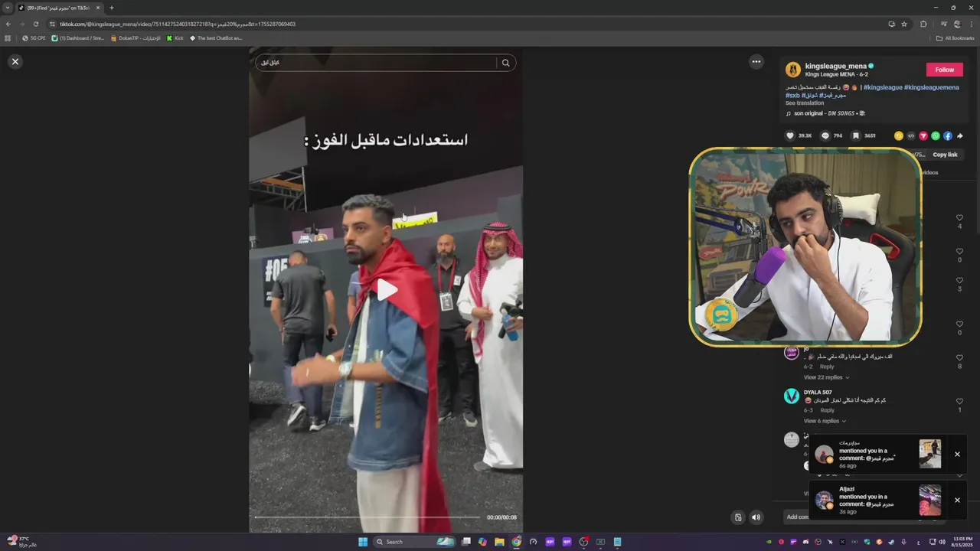Open the #sxb hashtag
This screenshot has height=551, width=980.
point(792,95)
